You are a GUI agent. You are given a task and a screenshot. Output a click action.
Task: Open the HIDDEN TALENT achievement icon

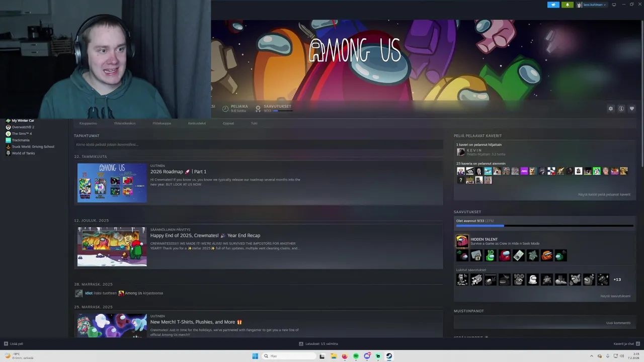click(x=462, y=241)
